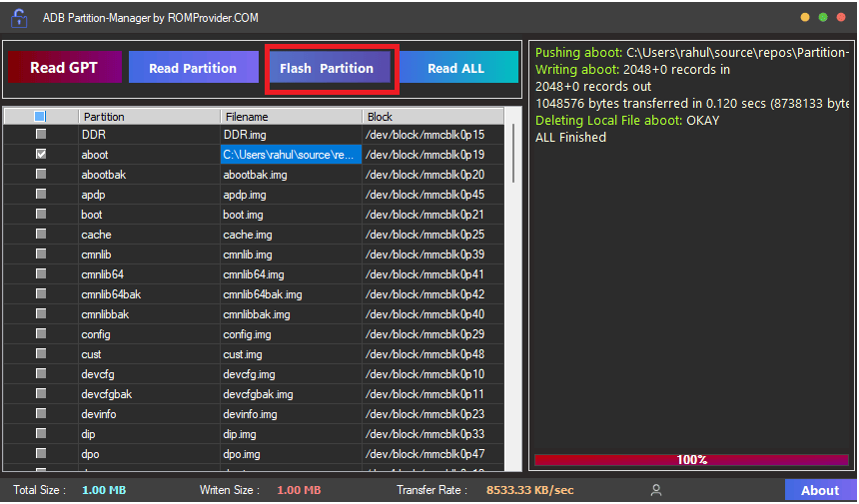This screenshot has width=859, height=504.
Task: Check the apdp partition checkbox
Action: coord(41,194)
